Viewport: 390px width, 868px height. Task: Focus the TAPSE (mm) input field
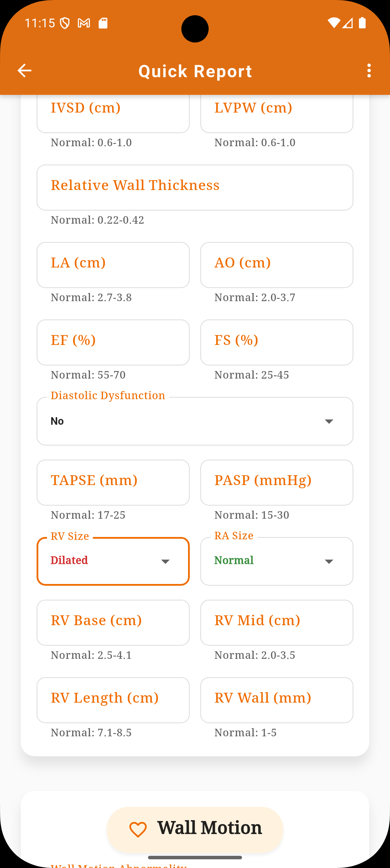coord(113,482)
